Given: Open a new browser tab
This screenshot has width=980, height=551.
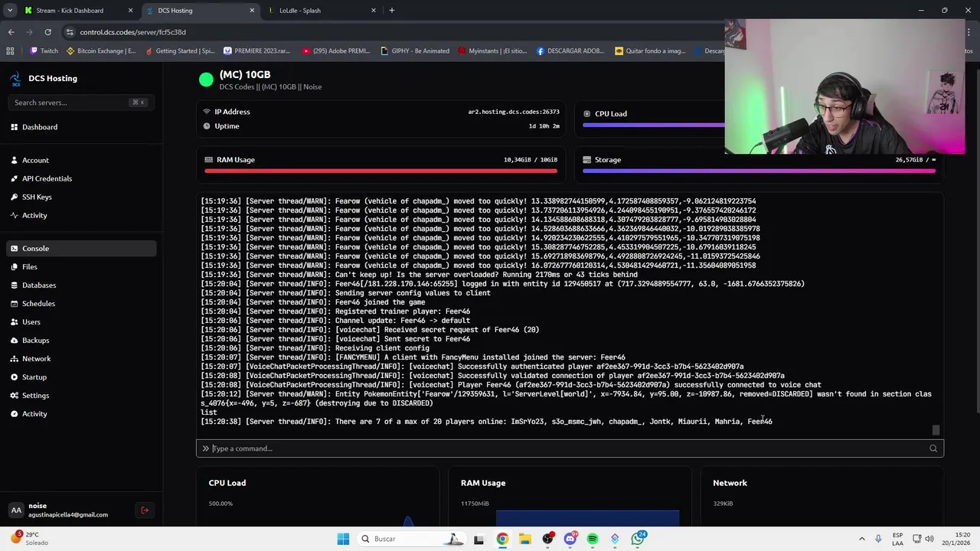Looking at the screenshot, I should click(x=391, y=11).
